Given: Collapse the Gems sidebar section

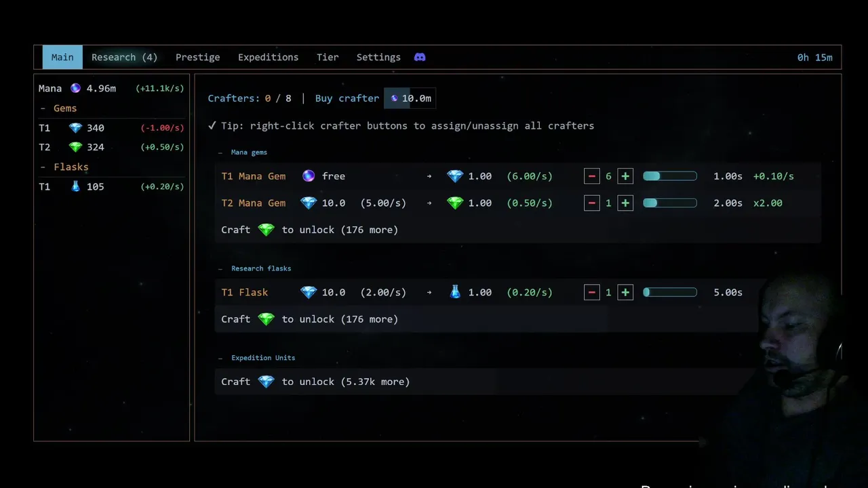Looking at the screenshot, I should coord(43,108).
